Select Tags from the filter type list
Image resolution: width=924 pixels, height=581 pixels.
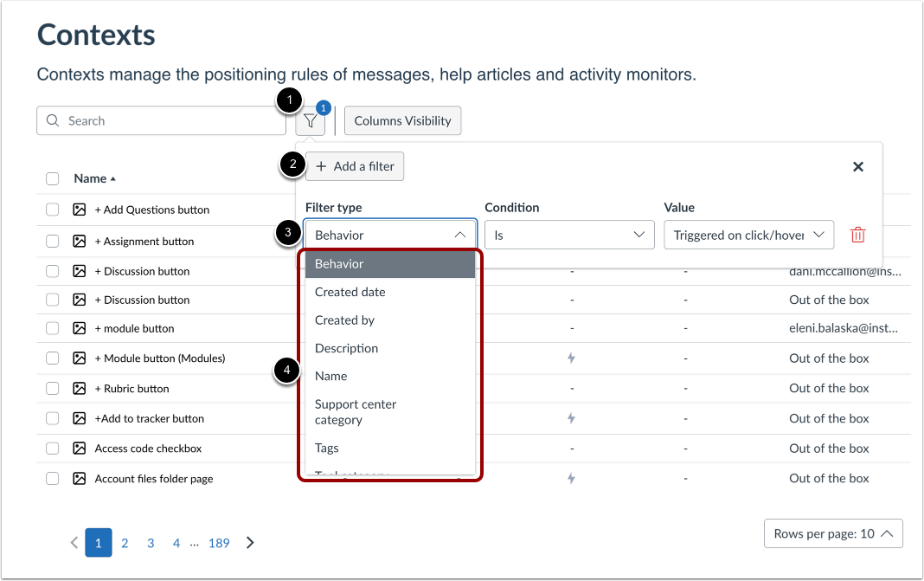point(326,448)
